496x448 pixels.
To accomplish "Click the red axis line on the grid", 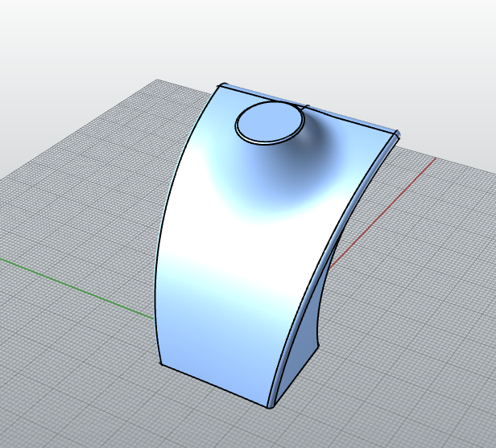I will pyautogui.click(x=382, y=214).
